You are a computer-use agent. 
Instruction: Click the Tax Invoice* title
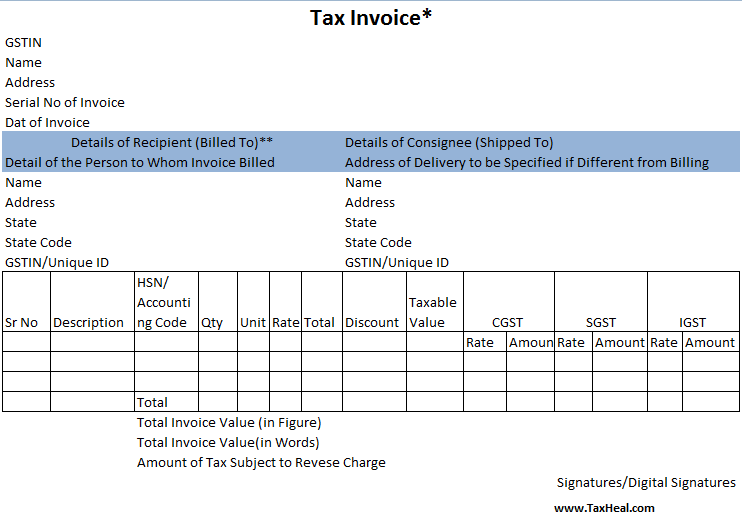(x=371, y=18)
